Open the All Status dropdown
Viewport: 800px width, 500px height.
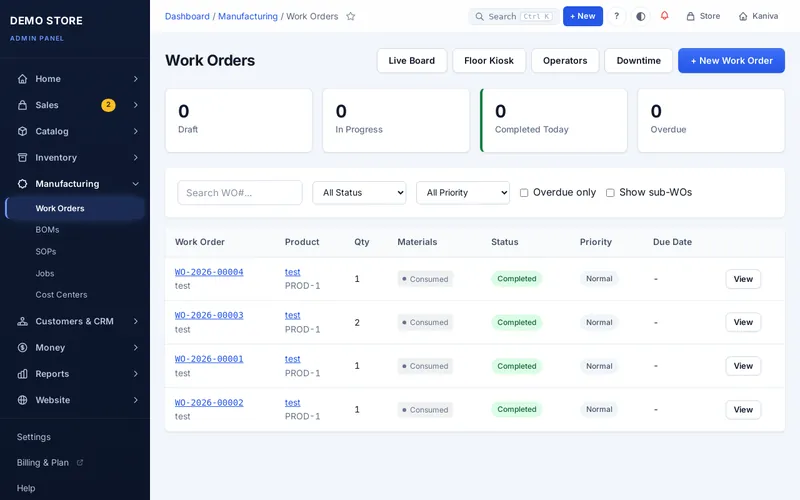359,193
